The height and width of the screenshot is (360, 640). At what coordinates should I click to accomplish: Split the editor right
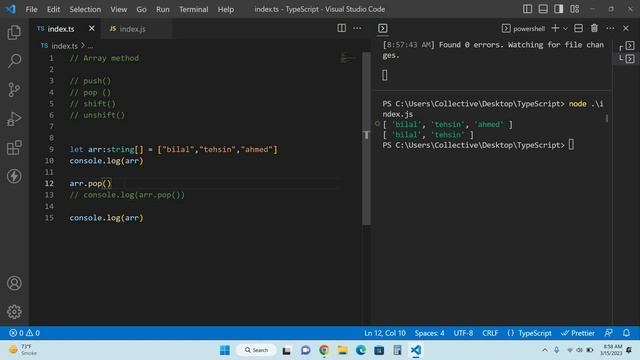[x=342, y=28]
